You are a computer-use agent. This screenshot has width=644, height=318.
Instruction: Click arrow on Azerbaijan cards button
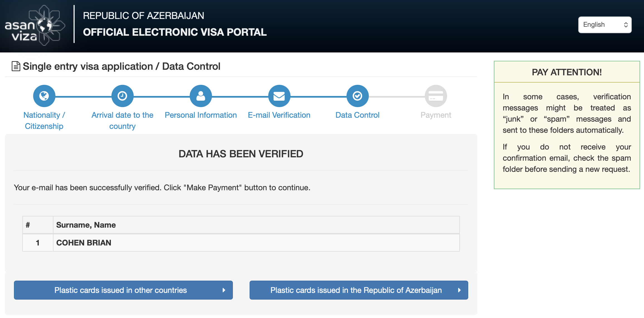click(x=459, y=290)
